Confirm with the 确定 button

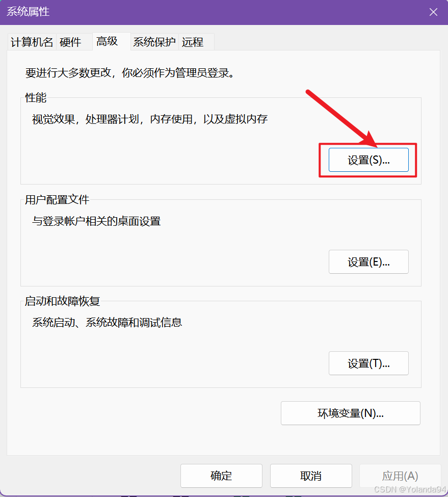[x=221, y=476]
